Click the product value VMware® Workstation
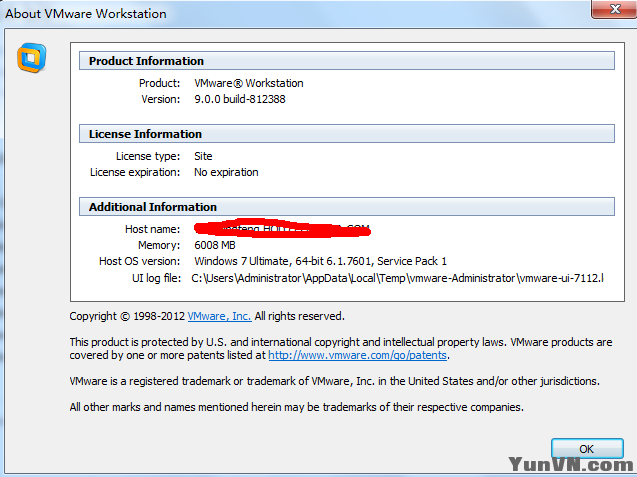Screen dimensions: 637x477 [249, 83]
